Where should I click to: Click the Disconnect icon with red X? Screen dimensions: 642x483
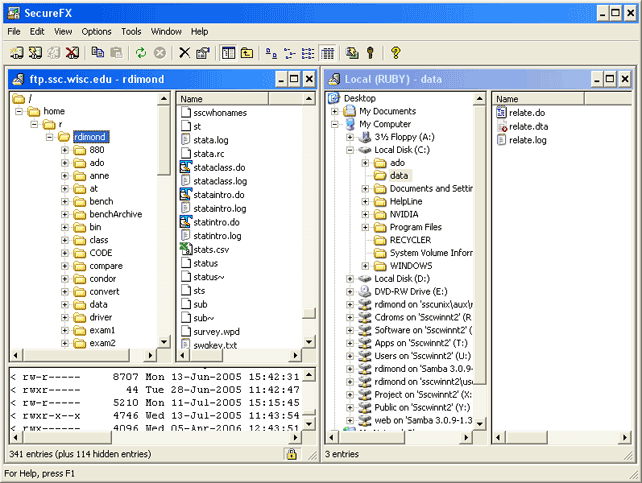click(72, 53)
